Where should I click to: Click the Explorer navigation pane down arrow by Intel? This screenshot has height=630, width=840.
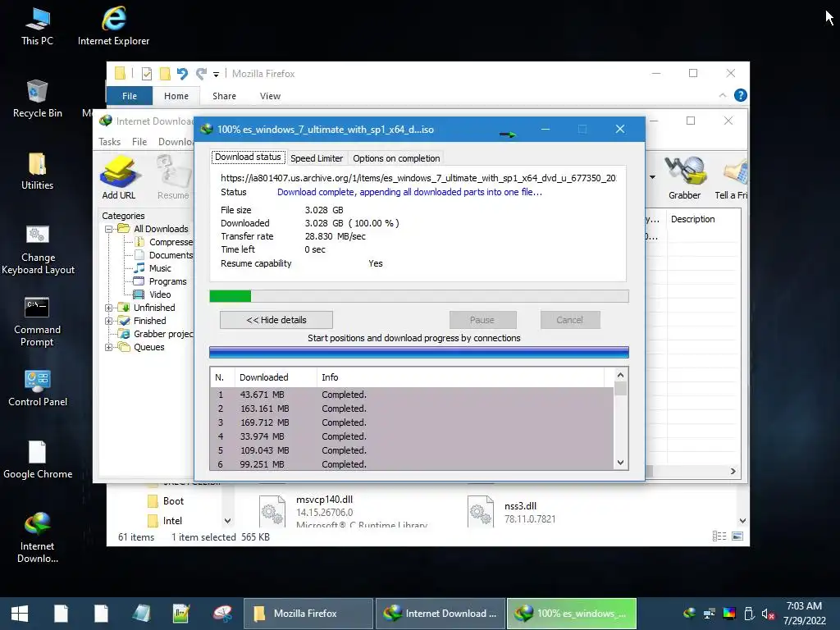coord(228,521)
